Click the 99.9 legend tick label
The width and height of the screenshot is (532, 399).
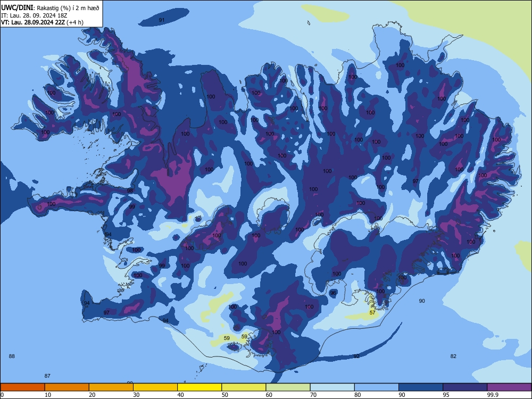[493, 395]
